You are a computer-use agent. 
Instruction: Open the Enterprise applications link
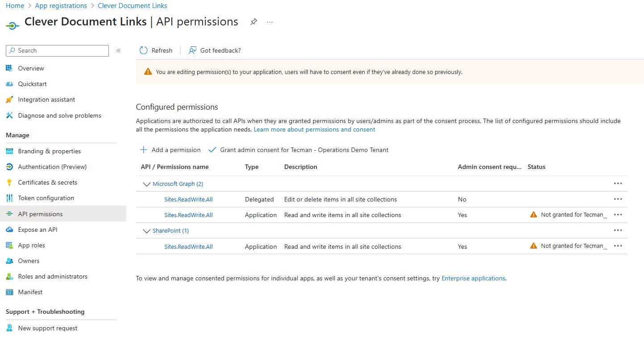(x=473, y=278)
